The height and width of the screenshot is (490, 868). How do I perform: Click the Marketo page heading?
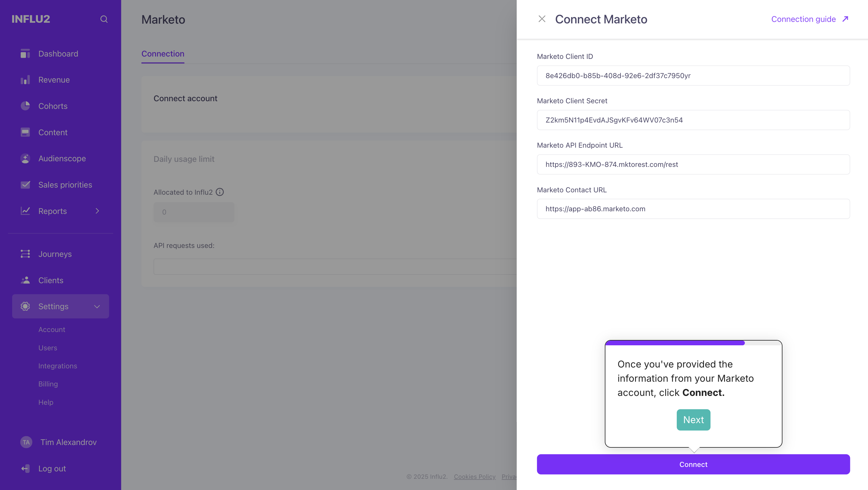tap(163, 20)
